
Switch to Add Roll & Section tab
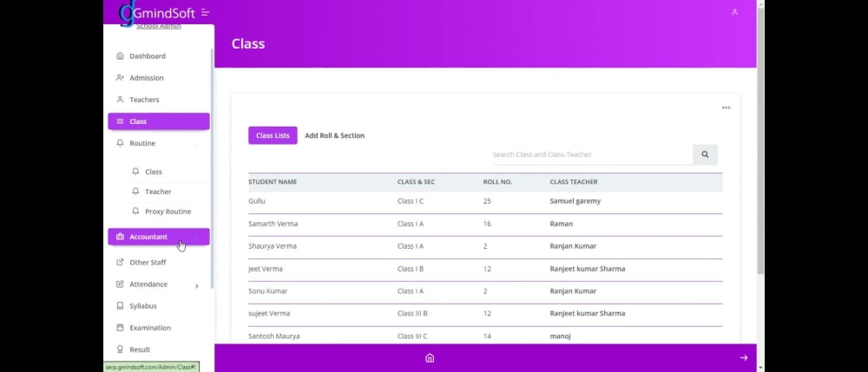[x=334, y=135]
